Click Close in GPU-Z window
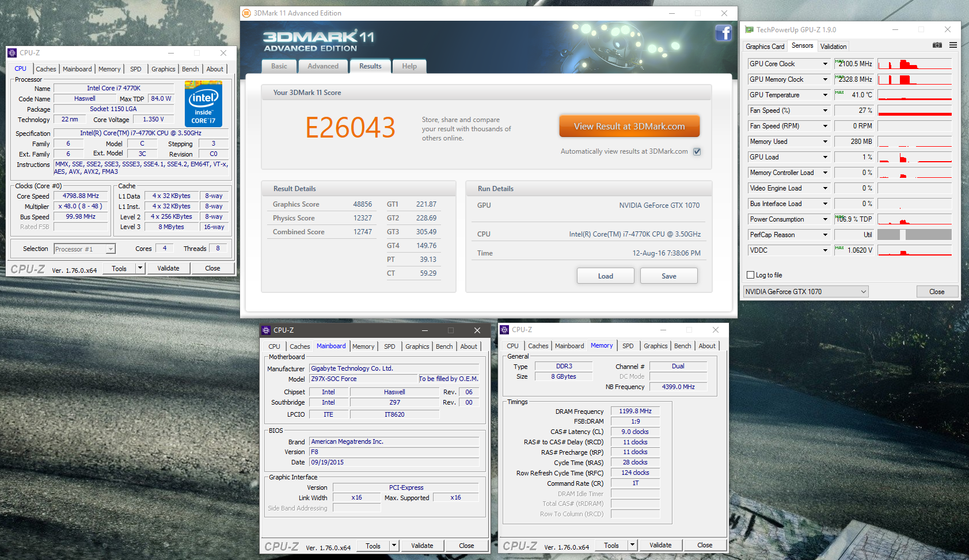 tap(937, 292)
